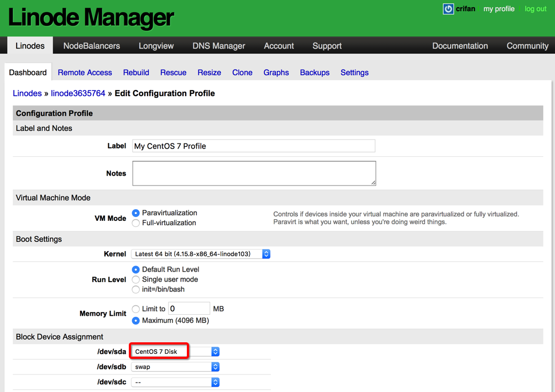Switch to the Dashboard subtab
555x392 pixels.
(x=28, y=72)
